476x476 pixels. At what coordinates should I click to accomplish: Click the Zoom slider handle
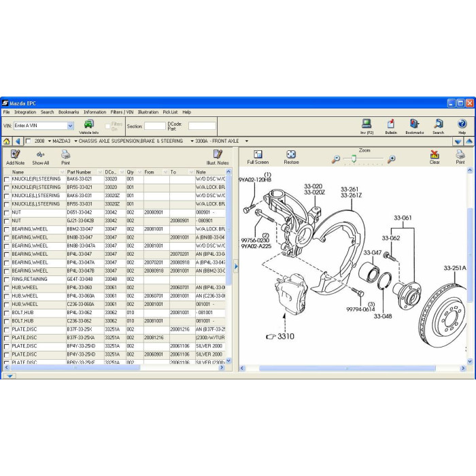[354, 158]
